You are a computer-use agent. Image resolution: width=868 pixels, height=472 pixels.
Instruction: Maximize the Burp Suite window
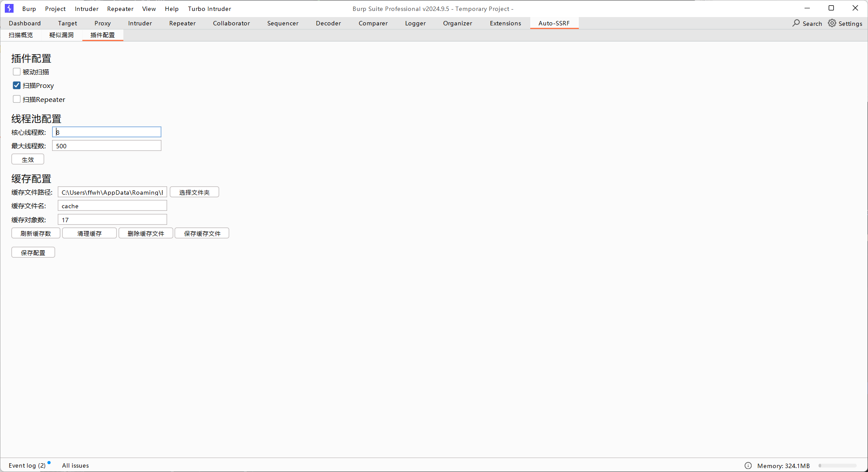tap(831, 8)
